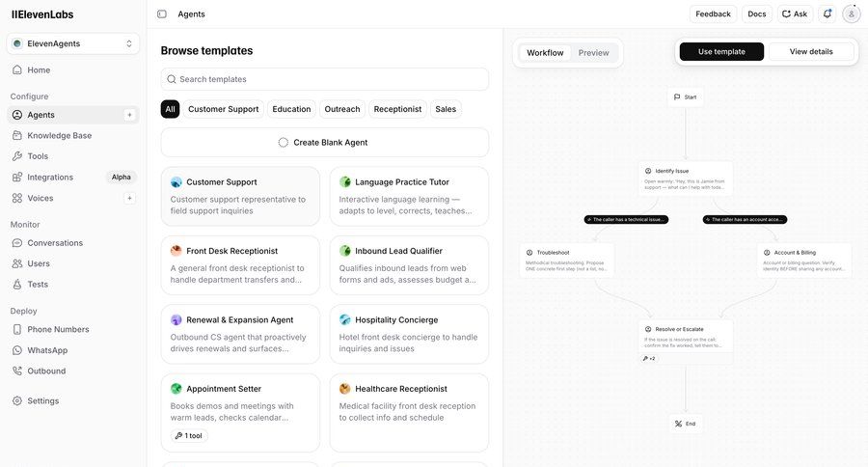The image size is (868, 467).
Task: Select the Start workflow node
Action: coord(686,96)
